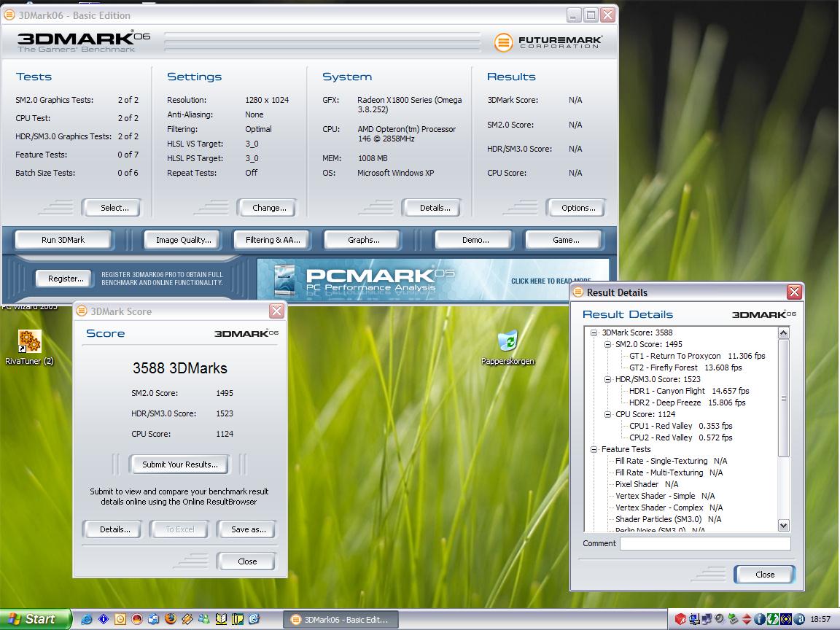This screenshot has height=630, width=840.
Task: Click the open book quick launch icon
Action: pyautogui.click(x=221, y=619)
